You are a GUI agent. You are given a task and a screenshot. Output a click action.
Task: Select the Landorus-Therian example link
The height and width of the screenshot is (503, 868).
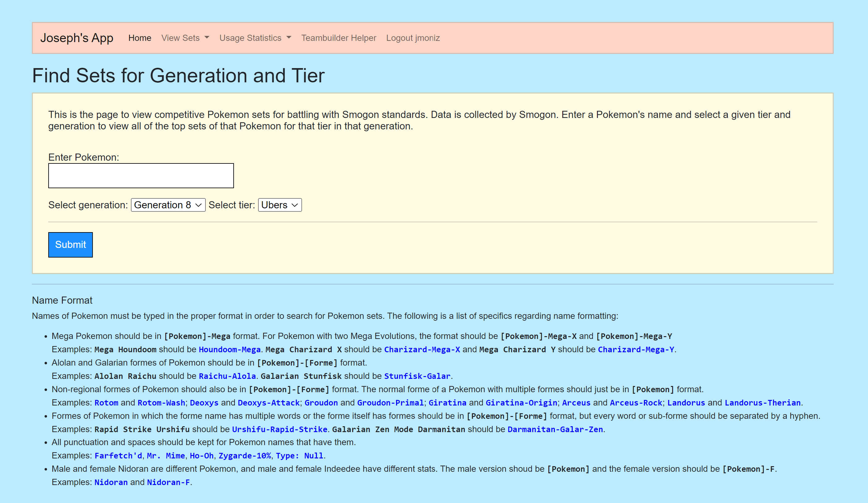pyautogui.click(x=762, y=402)
